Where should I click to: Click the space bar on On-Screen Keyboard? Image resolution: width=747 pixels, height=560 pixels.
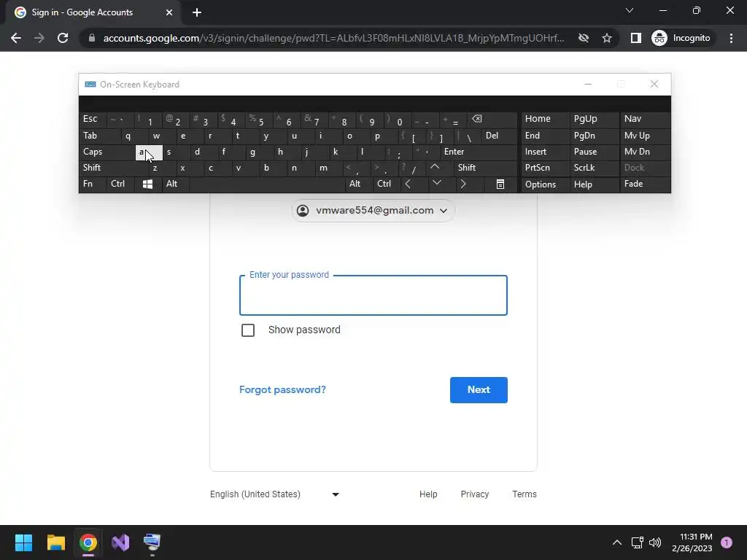tap(267, 184)
